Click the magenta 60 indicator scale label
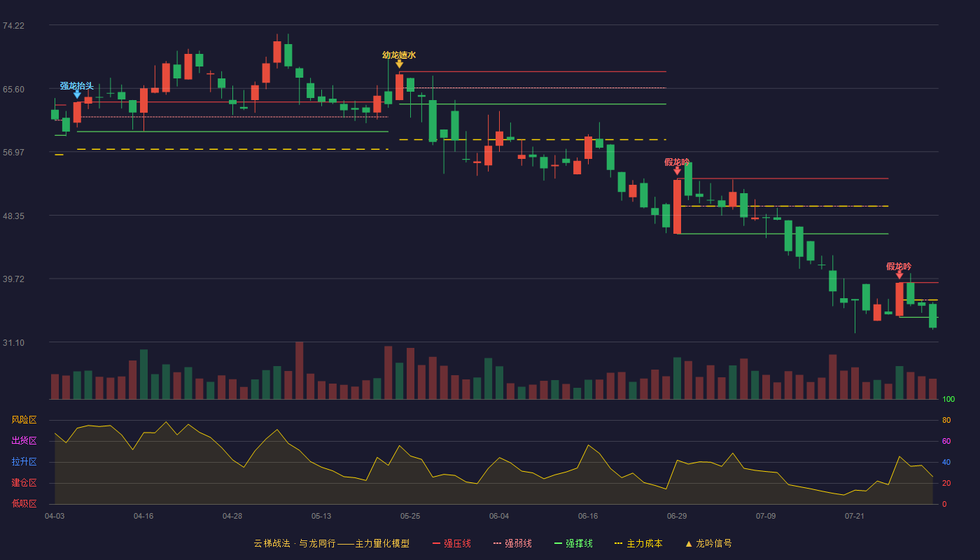The width and height of the screenshot is (980, 560). click(946, 441)
